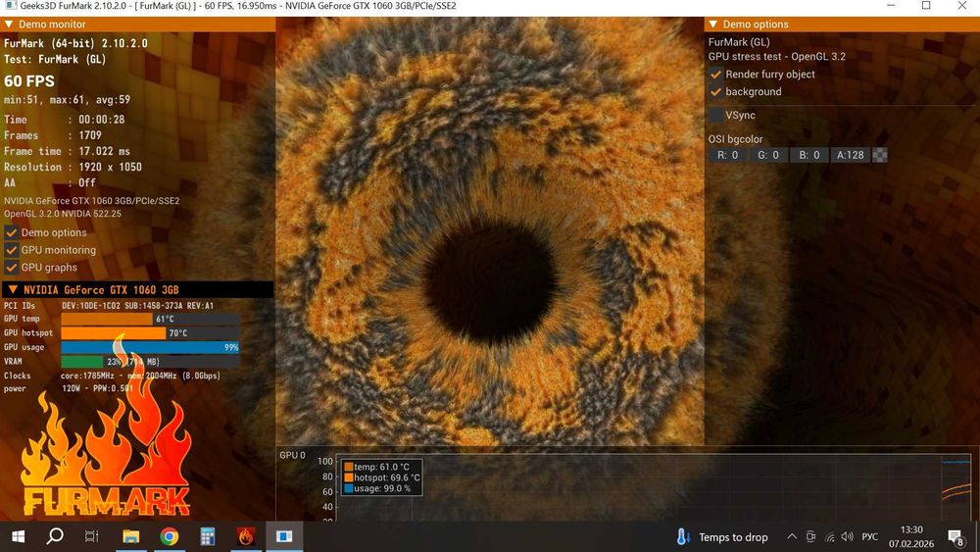Open the Windows Start menu
This screenshot has width=980, height=552.
tap(18, 536)
